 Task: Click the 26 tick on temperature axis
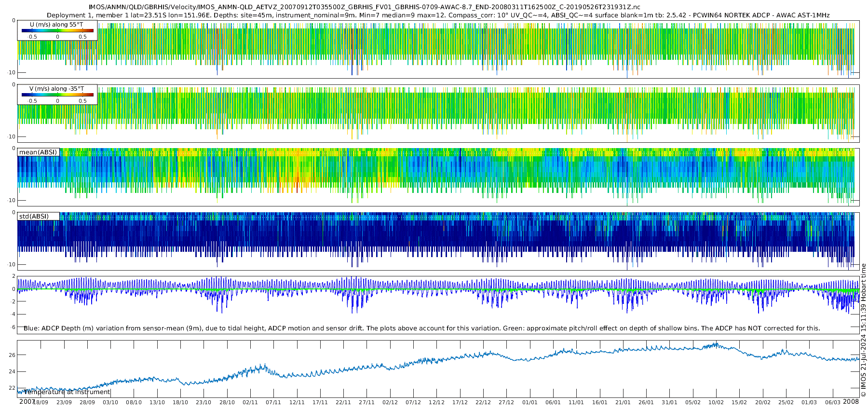pyautogui.click(x=12, y=355)
